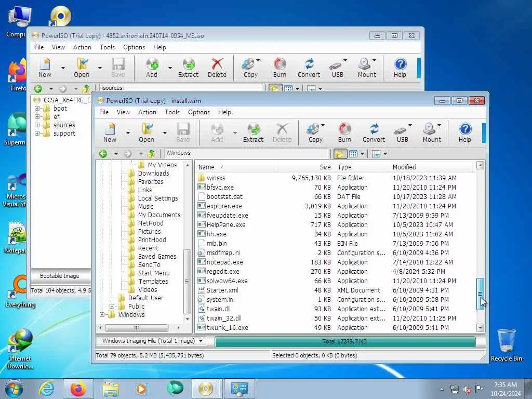Open the File menu in install.wim window
This screenshot has height=399, width=532.
click(x=104, y=112)
